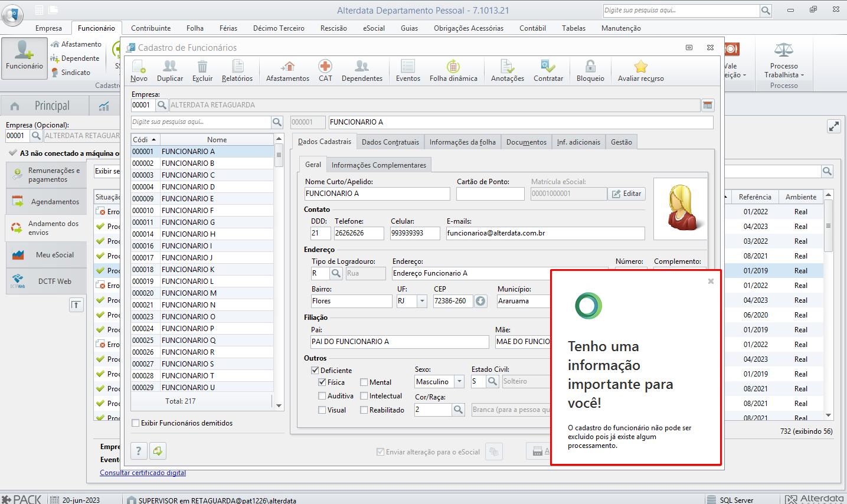847x504 pixels.
Task: Rate with the Avaliar recurso star icon
Action: [641, 70]
